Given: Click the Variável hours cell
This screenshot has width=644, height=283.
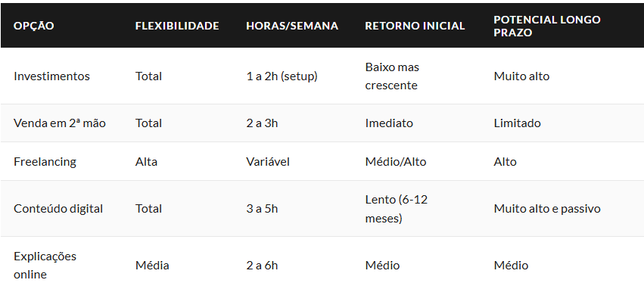Looking at the screenshot, I should 268,162.
